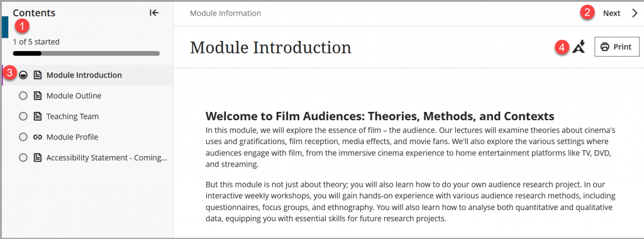Toggle progress circle for Accessibility Statement

click(23, 158)
